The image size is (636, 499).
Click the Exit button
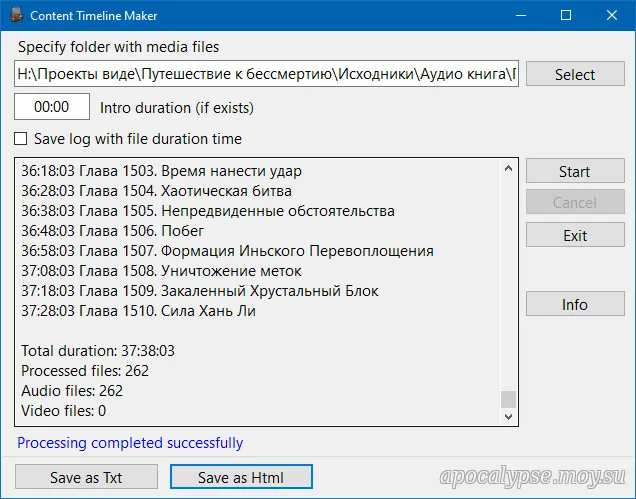pyautogui.click(x=574, y=236)
